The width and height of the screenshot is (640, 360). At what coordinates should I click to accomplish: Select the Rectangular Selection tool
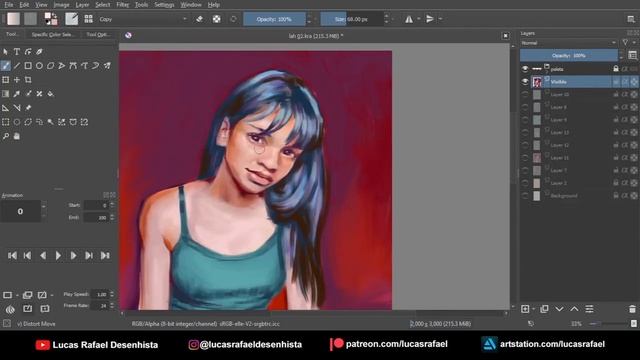coord(5,122)
